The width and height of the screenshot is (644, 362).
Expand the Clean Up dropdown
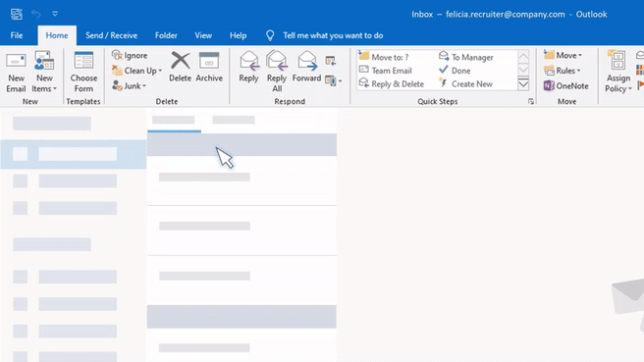pos(137,71)
